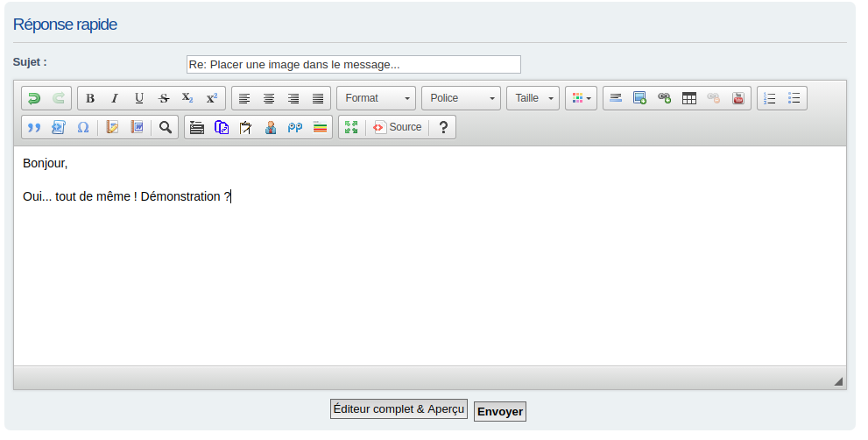
Task: Click the Envoyer button
Action: (500, 411)
